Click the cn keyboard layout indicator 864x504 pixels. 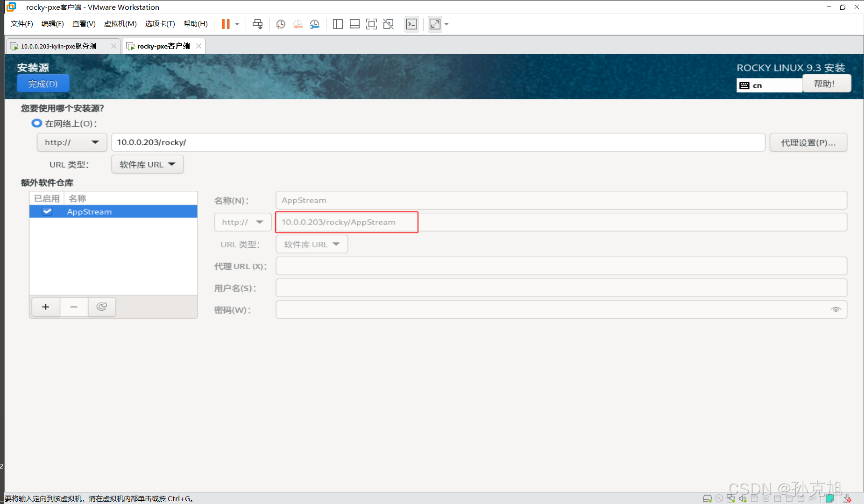[x=769, y=85]
